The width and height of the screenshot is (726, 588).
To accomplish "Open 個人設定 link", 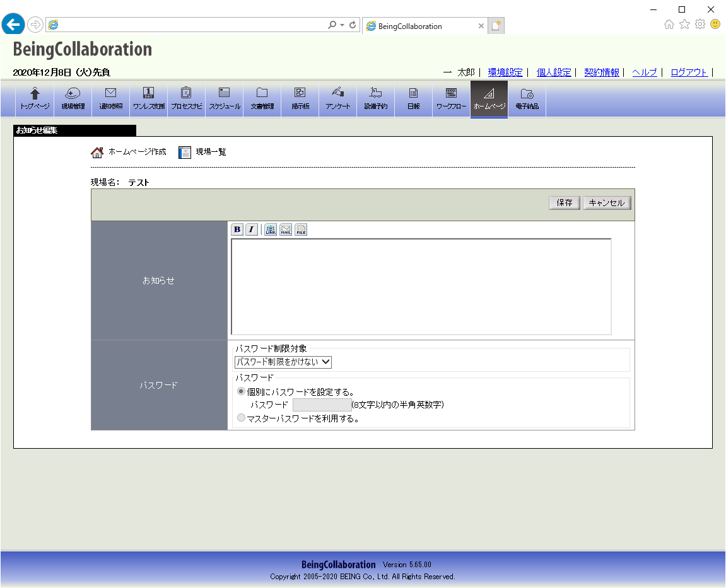I will 554,72.
